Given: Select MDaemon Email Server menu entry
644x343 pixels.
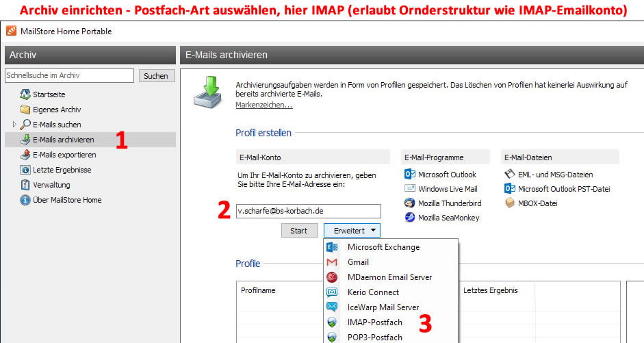Looking at the screenshot, I should pos(391,277).
